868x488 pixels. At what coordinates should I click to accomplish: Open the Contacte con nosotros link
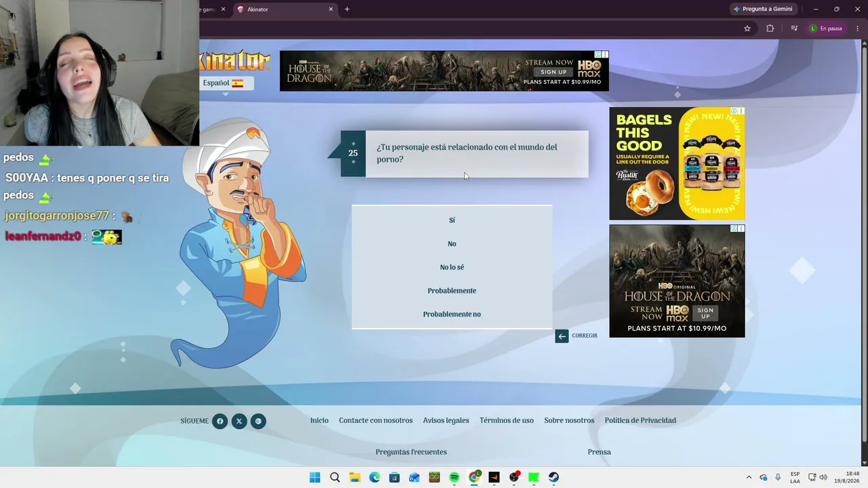[x=376, y=421]
